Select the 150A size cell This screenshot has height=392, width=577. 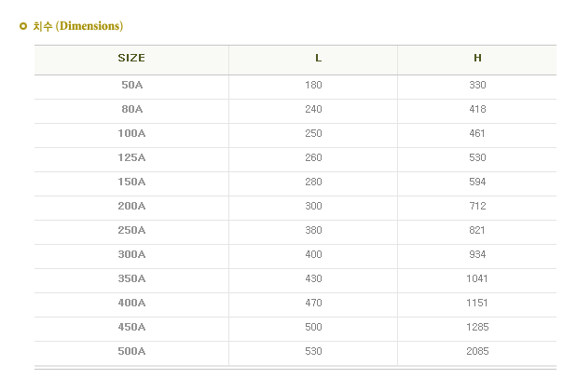click(x=131, y=182)
